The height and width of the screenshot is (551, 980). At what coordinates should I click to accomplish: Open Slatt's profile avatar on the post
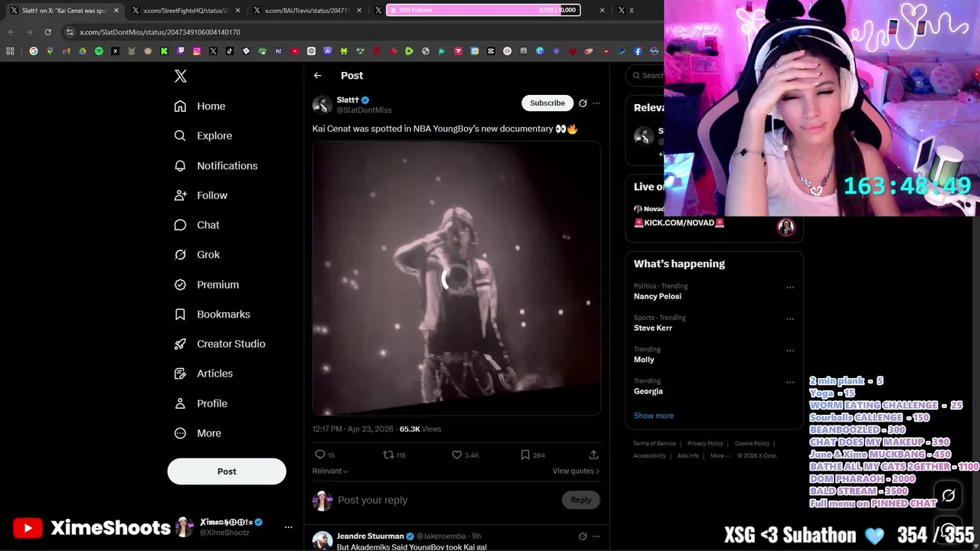(x=322, y=105)
